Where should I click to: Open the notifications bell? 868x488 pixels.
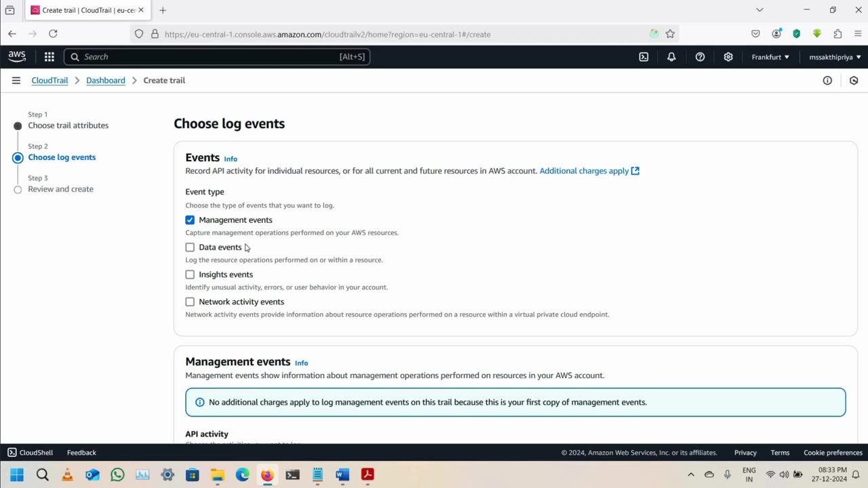(671, 57)
